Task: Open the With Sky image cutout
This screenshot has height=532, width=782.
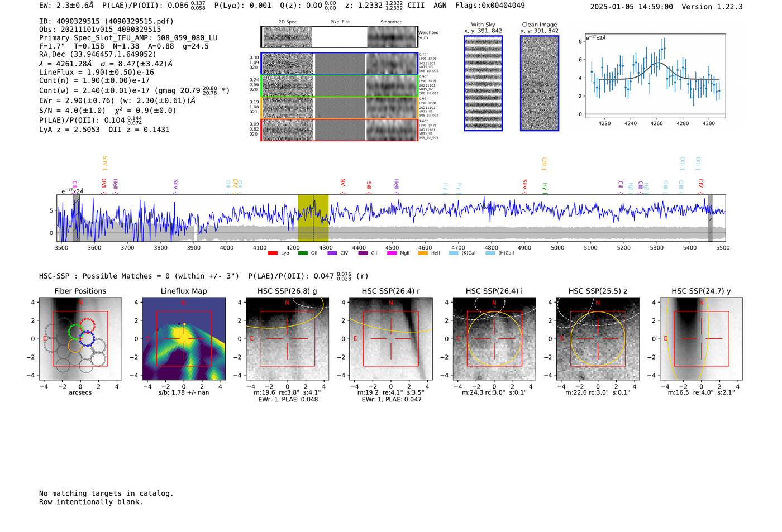Action: coord(483,83)
